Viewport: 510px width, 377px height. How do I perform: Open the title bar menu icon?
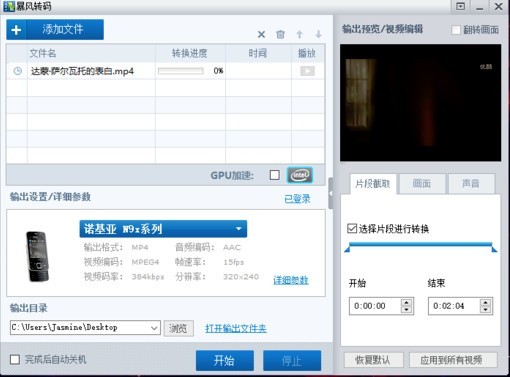(x=461, y=6)
